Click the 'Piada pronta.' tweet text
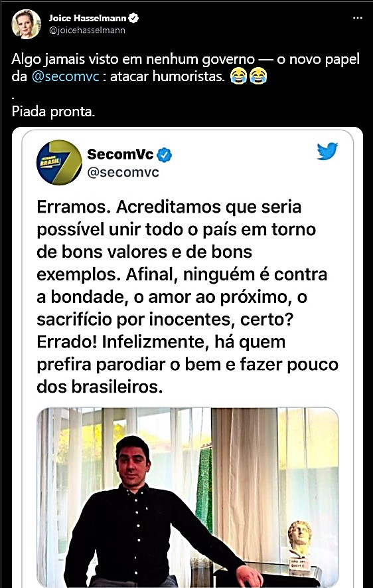The width and height of the screenshot is (373, 588). pyautogui.click(x=53, y=112)
